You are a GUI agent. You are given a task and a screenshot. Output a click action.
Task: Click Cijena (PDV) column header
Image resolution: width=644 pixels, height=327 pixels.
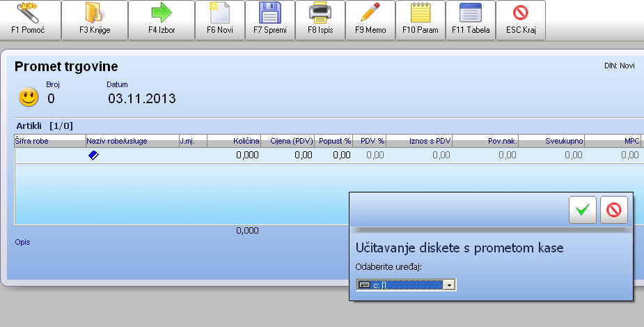pos(288,141)
